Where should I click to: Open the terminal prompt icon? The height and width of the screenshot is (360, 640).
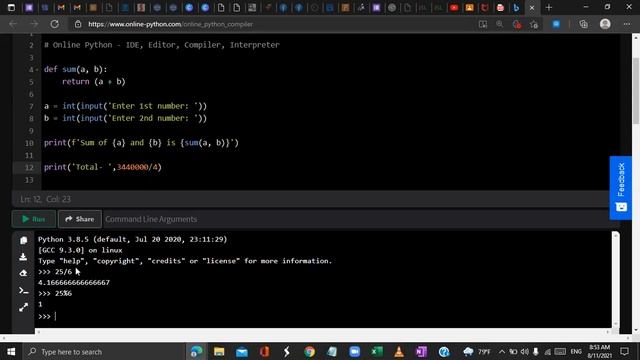[23, 291]
